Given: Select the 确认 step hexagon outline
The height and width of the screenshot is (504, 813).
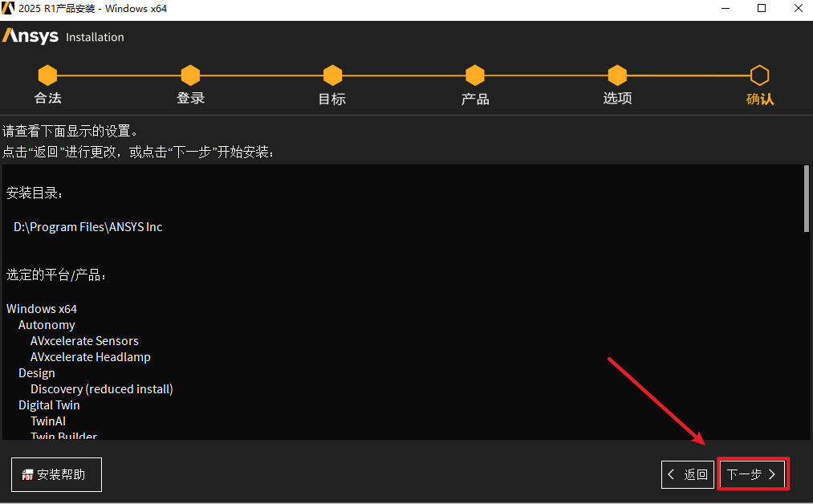Looking at the screenshot, I should pyautogui.click(x=759, y=75).
